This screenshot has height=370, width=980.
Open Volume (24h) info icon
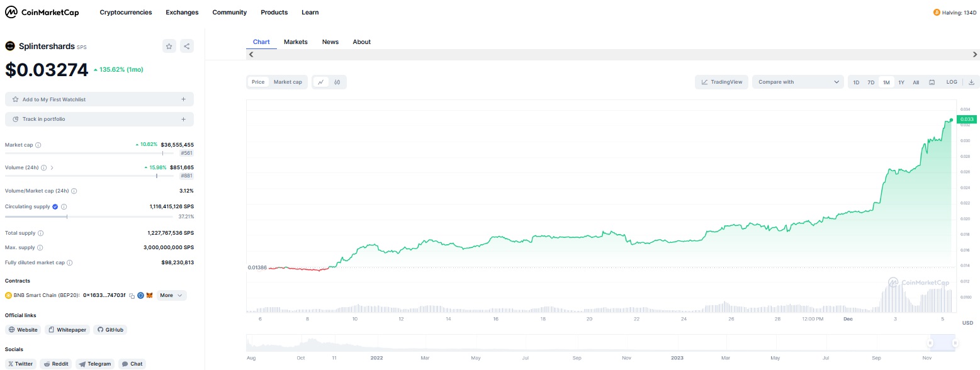pyautogui.click(x=44, y=167)
